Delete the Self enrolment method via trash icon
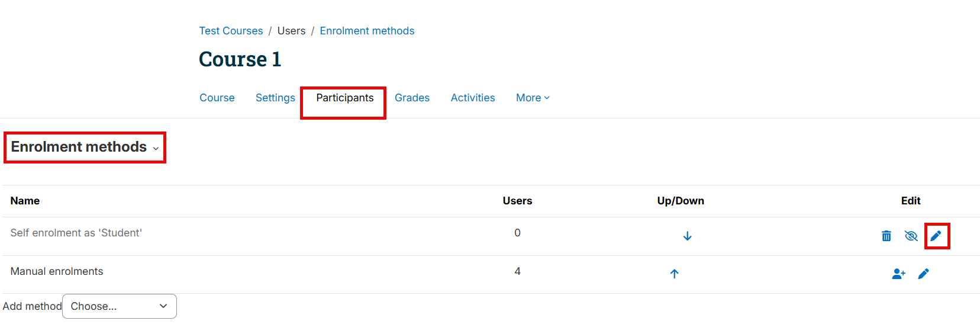The height and width of the screenshot is (327, 980). point(886,236)
